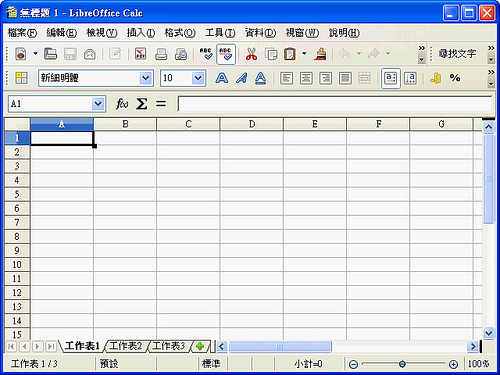Click the Paste clipboard icon
This screenshot has width=500, height=375.
click(290, 54)
